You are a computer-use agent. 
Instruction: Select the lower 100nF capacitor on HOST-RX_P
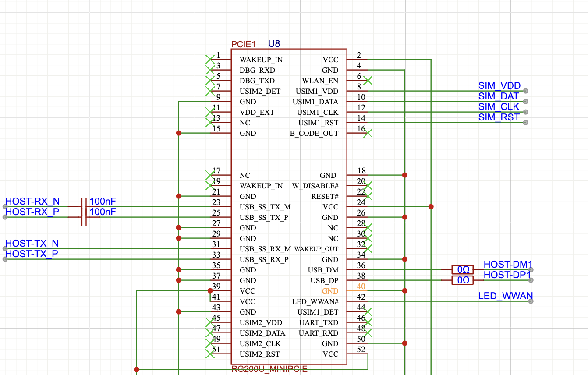pos(84,217)
